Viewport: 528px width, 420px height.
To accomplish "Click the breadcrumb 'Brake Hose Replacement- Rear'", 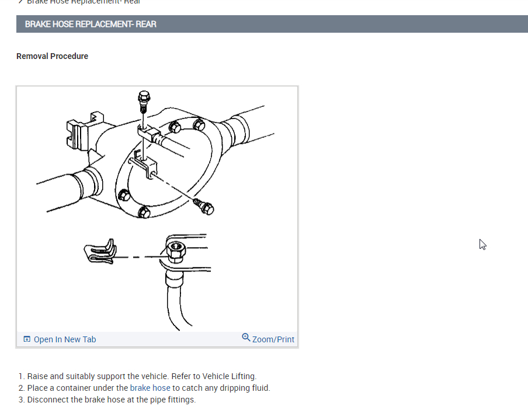I will point(84,2).
